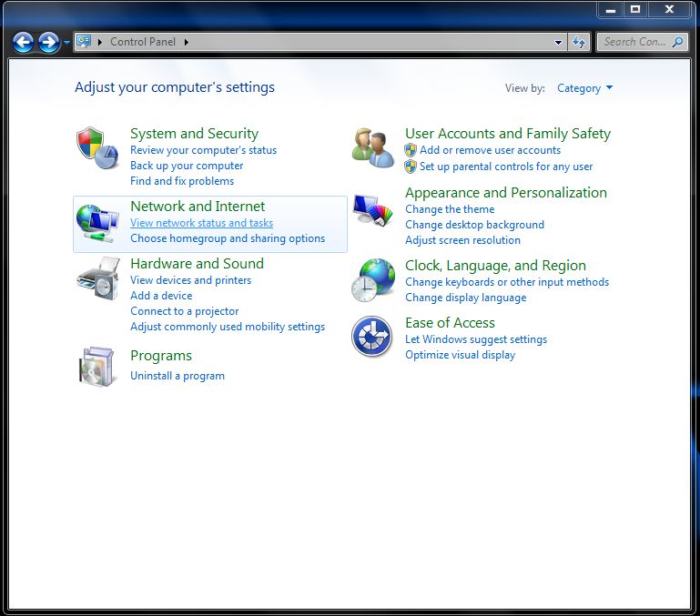The height and width of the screenshot is (616, 700).
Task: Minimize the Control Panel window
Action: point(611,9)
